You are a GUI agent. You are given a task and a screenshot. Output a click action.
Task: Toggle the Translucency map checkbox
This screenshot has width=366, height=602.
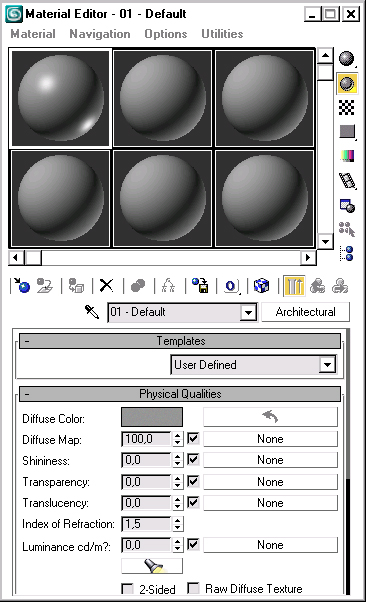[193, 502]
